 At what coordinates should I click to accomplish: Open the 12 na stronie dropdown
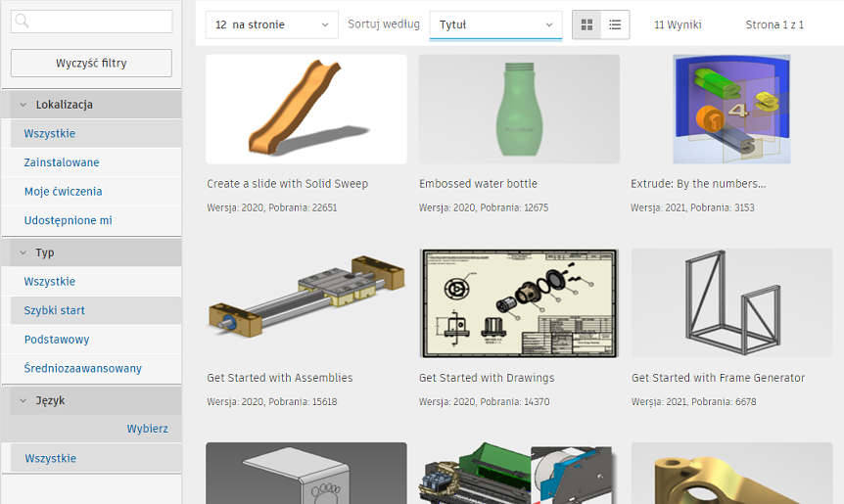click(x=272, y=24)
